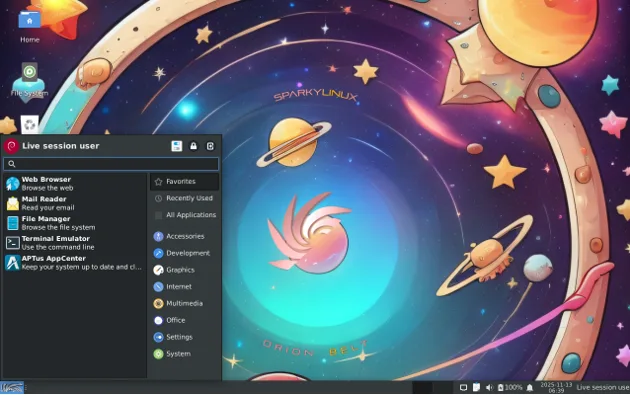Open the Development category
Image resolution: width=630 pixels, height=395 pixels.
pyautogui.click(x=185, y=253)
